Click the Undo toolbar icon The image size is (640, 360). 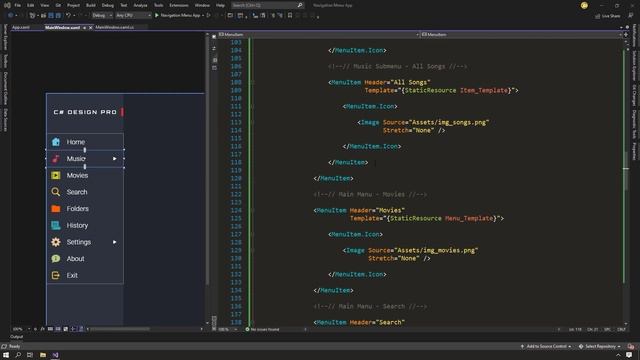pyautogui.click(x=68, y=15)
